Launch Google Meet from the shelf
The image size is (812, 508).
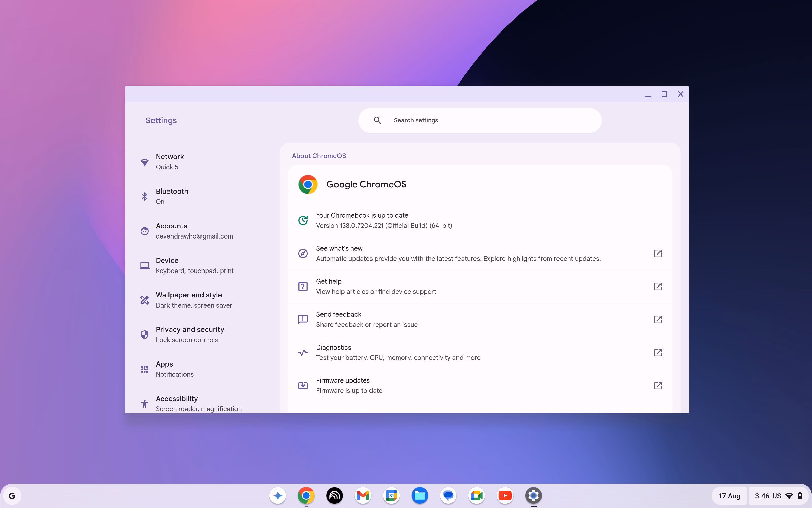[477, 496]
